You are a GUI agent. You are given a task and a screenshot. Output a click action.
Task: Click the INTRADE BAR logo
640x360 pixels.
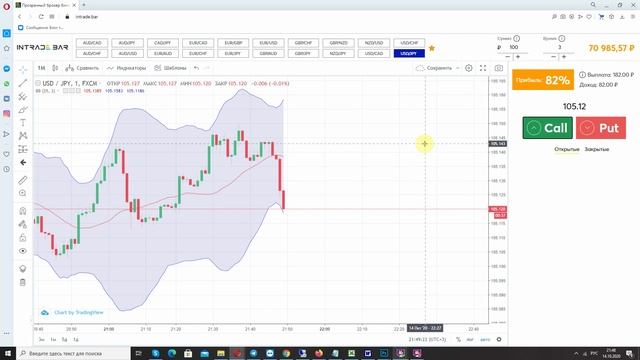pos(42,47)
